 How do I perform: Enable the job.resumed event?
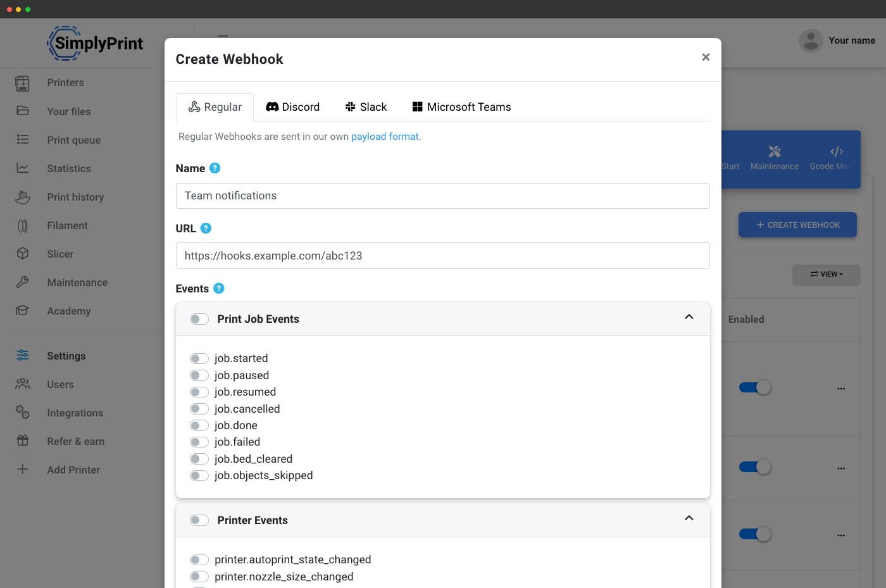[x=199, y=392]
